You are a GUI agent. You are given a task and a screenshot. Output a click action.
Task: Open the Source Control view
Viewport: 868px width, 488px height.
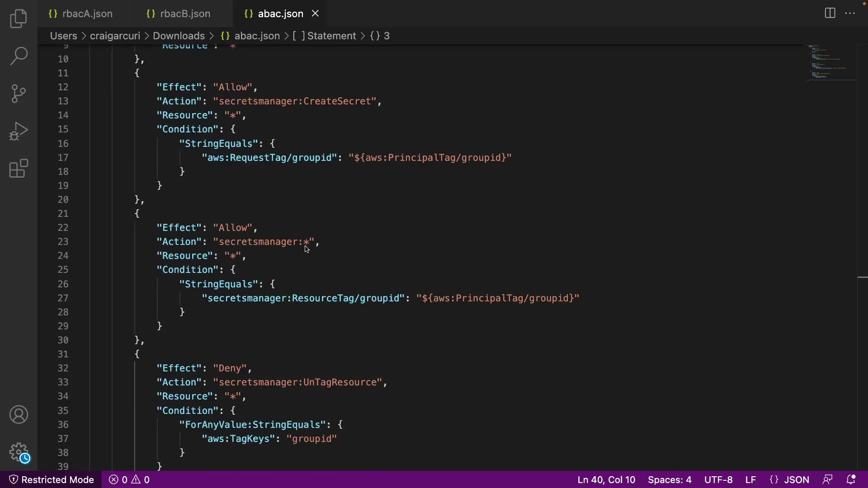tap(19, 94)
